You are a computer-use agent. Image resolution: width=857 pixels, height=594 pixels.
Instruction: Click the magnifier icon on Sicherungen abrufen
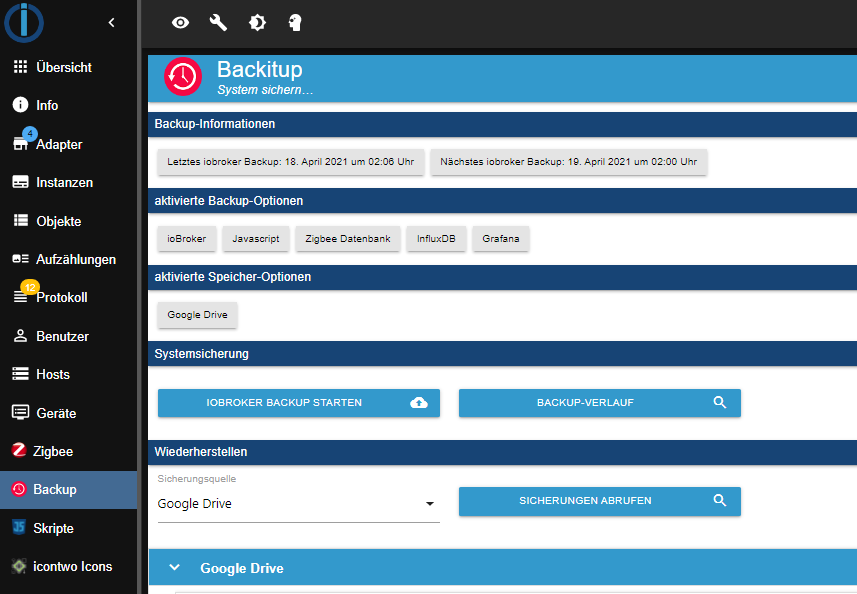(720, 501)
